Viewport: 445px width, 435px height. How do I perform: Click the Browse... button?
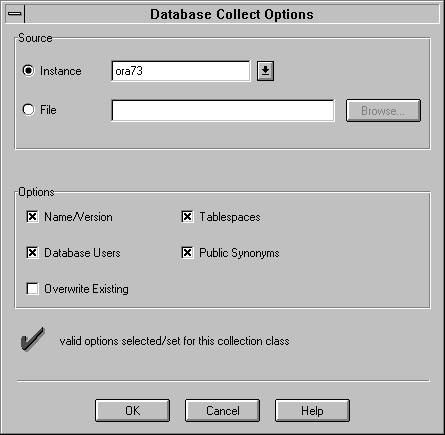coord(383,110)
